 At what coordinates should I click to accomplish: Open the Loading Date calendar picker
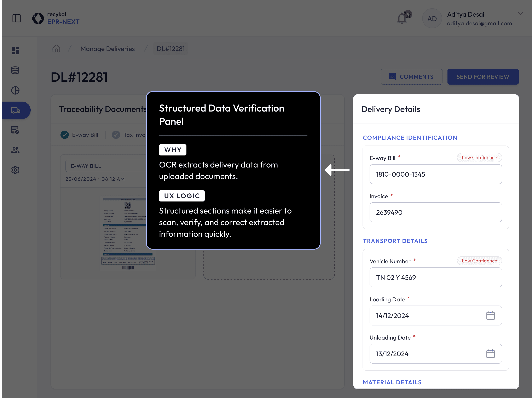pos(490,315)
